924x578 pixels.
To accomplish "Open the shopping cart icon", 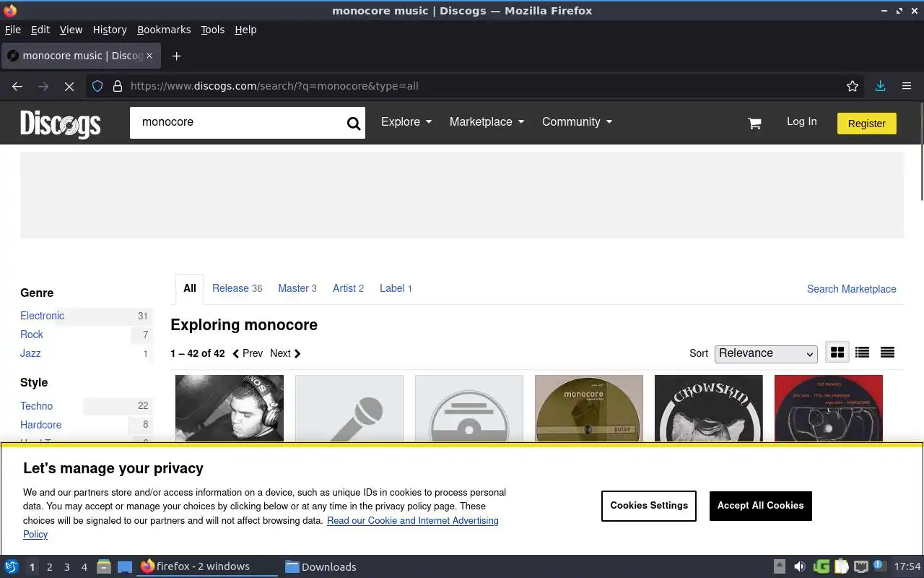I will pyautogui.click(x=754, y=124).
